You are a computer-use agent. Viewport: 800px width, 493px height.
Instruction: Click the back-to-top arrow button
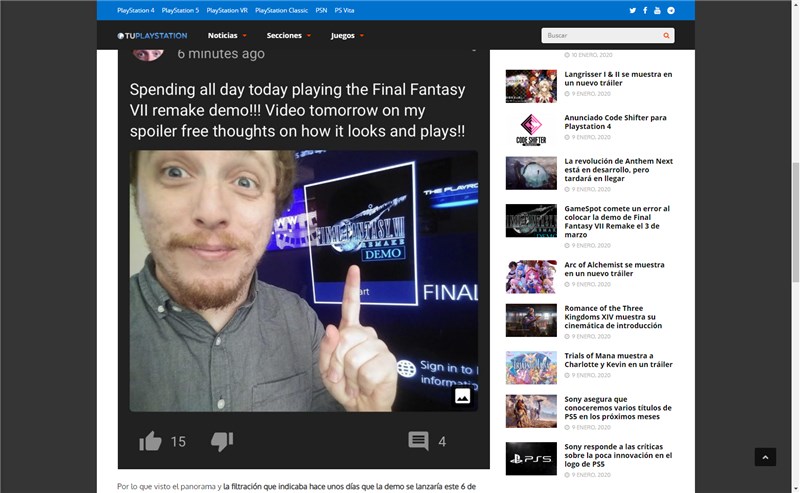point(765,457)
